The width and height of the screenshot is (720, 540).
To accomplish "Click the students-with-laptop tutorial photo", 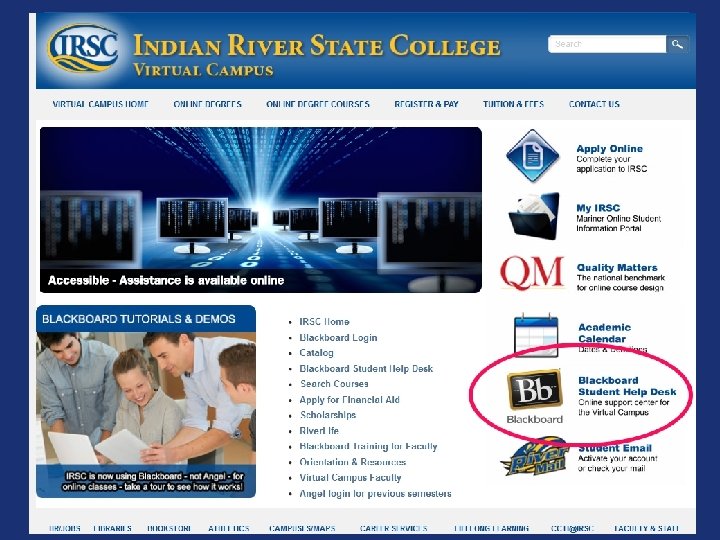I will click(x=146, y=399).
